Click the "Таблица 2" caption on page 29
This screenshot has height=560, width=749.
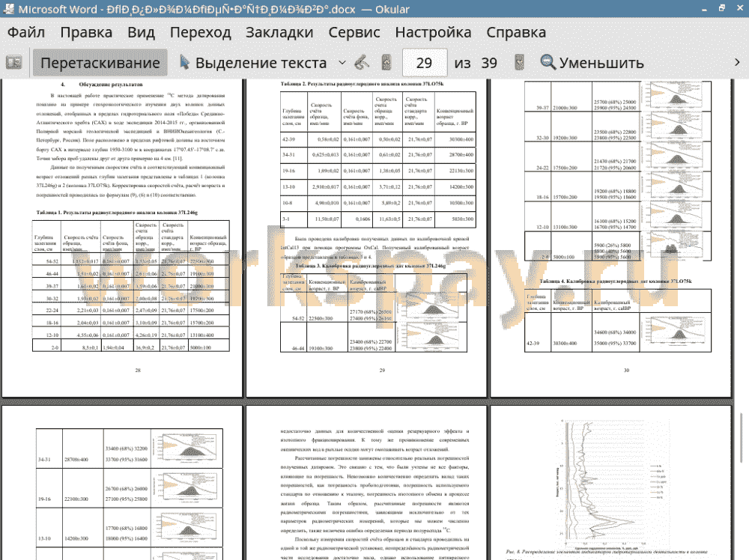pyautogui.click(x=362, y=84)
